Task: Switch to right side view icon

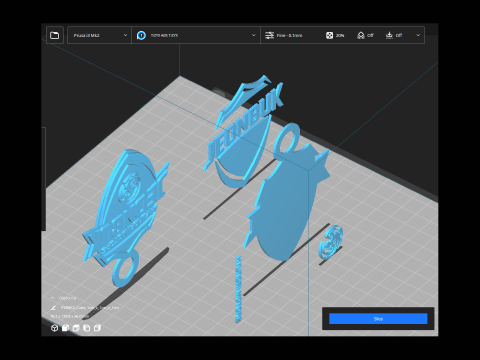Action: [x=97, y=328]
